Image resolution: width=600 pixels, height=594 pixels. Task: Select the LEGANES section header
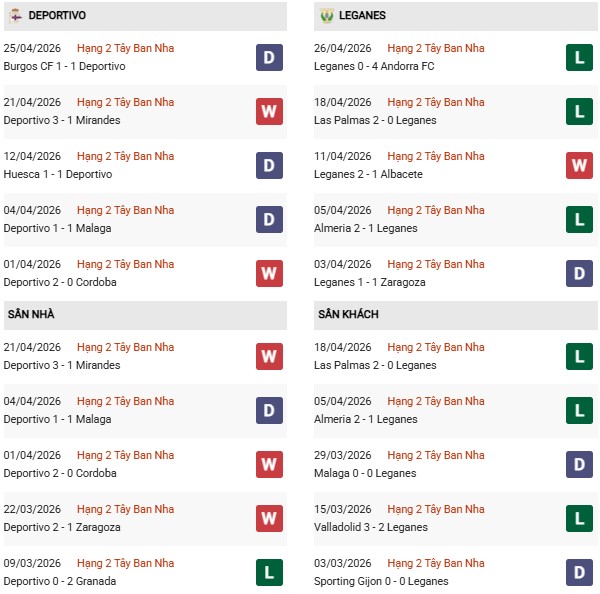tap(362, 16)
